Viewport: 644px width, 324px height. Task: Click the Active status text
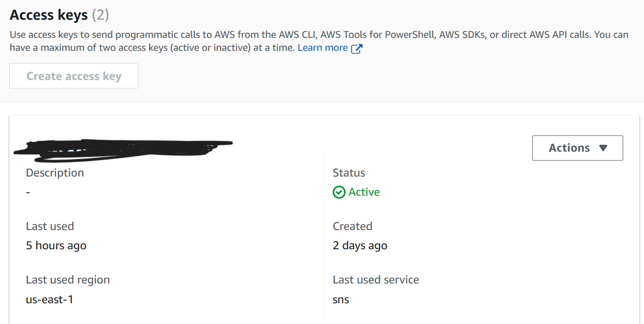pyautogui.click(x=364, y=192)
